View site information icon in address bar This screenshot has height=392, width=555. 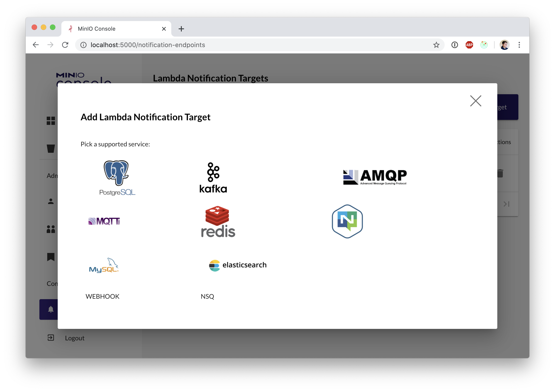click(83, 45)
